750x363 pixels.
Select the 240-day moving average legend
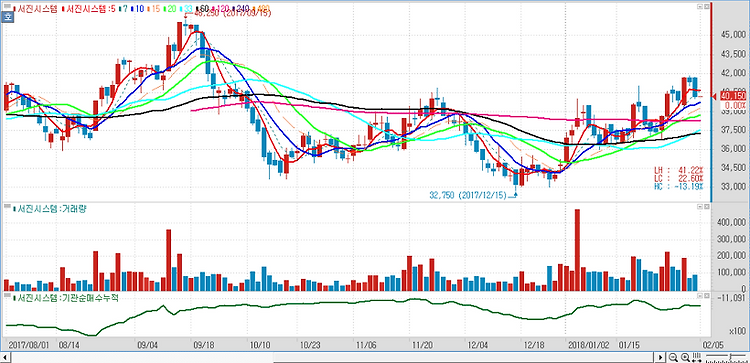tap(242, 9)
